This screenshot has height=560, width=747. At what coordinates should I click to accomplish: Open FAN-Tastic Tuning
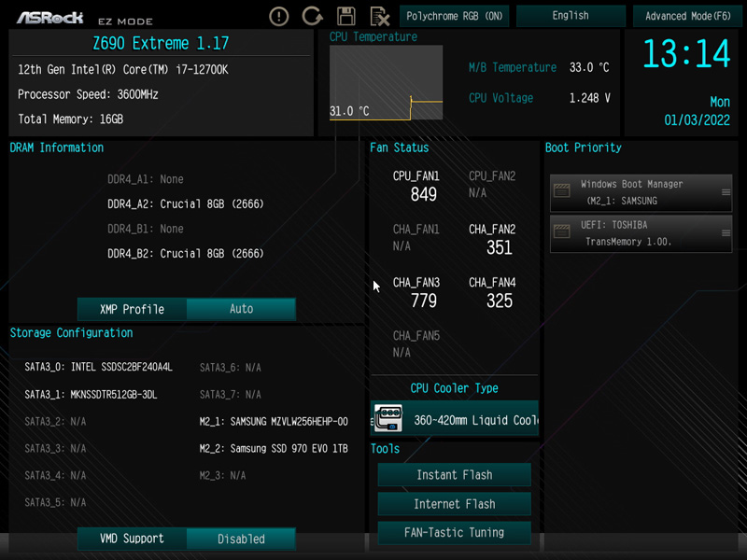455,532
